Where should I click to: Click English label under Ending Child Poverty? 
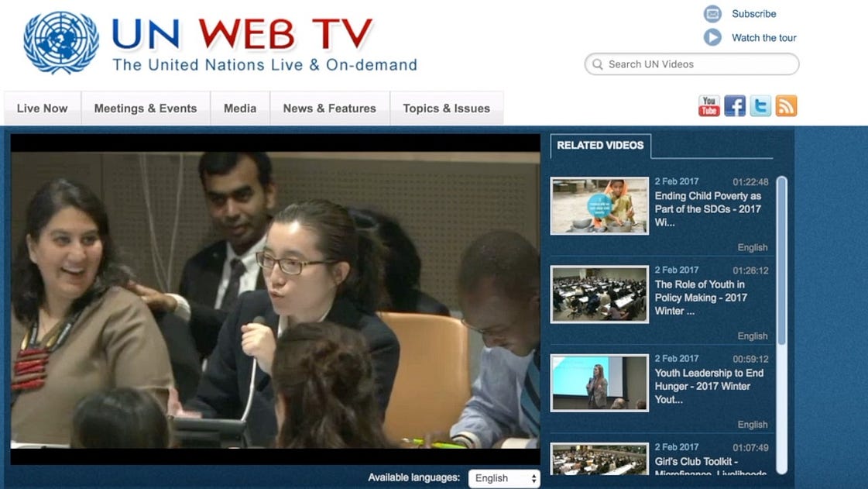click(753, 247)
